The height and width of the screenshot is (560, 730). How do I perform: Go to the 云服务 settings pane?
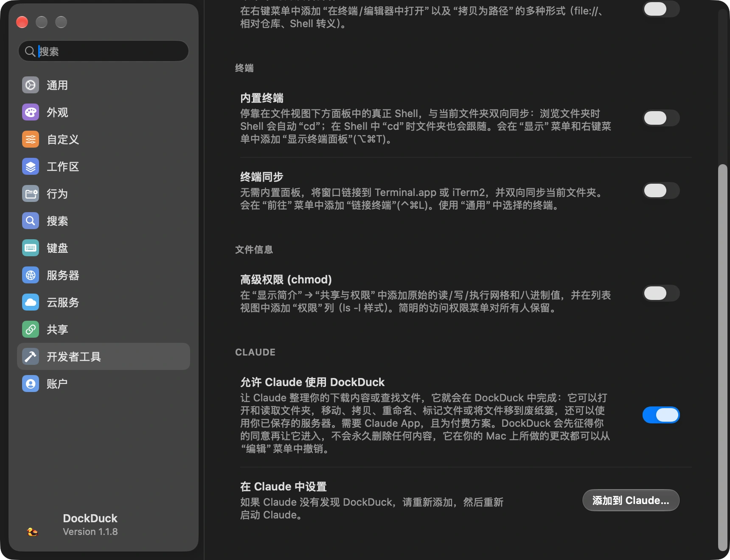104,302
